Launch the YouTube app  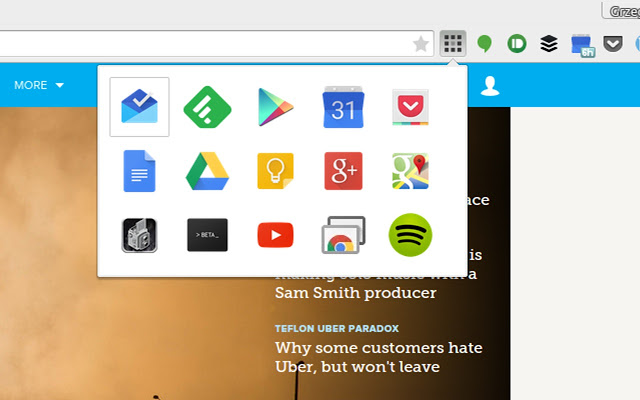pos(276,235)
